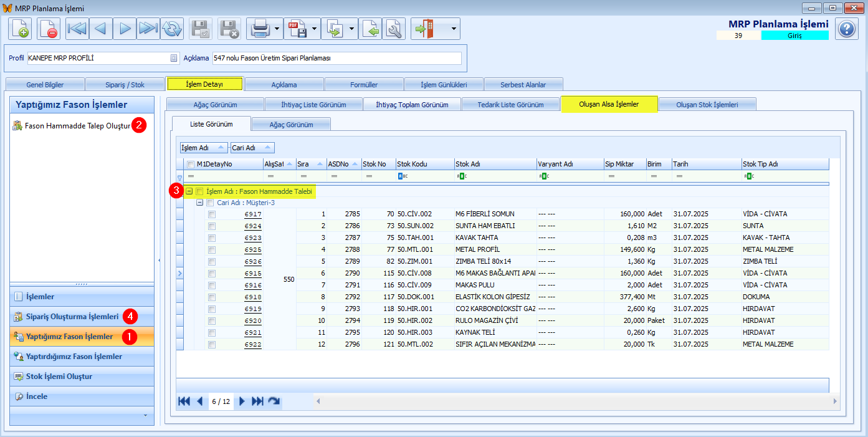The width and height of the screenshot is (868, 437).
Task: Select the Tedarik Liste Görünüm tab
Action: (x=511, y=104)
